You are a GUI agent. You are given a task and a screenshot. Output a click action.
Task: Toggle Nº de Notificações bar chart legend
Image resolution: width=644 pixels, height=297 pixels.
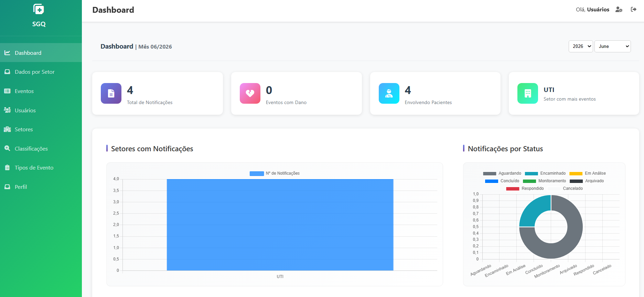275,173
